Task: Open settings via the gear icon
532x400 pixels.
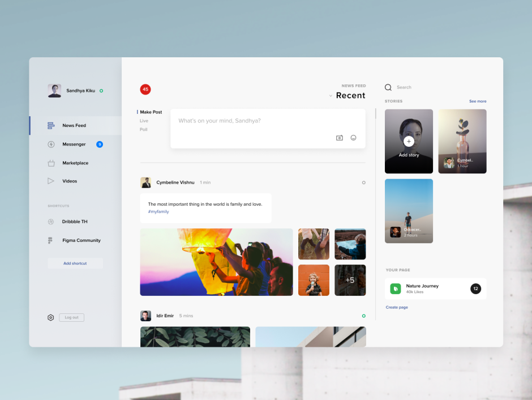Action: (x=50, y=318)
